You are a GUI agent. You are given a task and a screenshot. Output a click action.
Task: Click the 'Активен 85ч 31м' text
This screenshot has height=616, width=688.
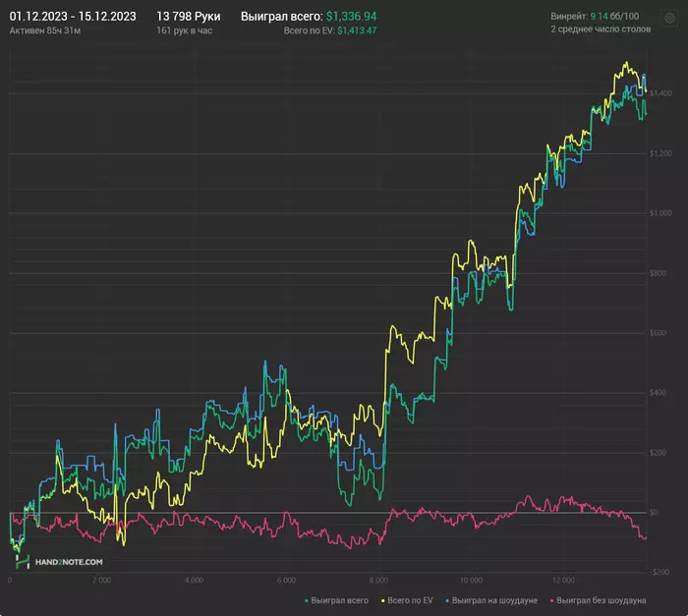[45, 30]
